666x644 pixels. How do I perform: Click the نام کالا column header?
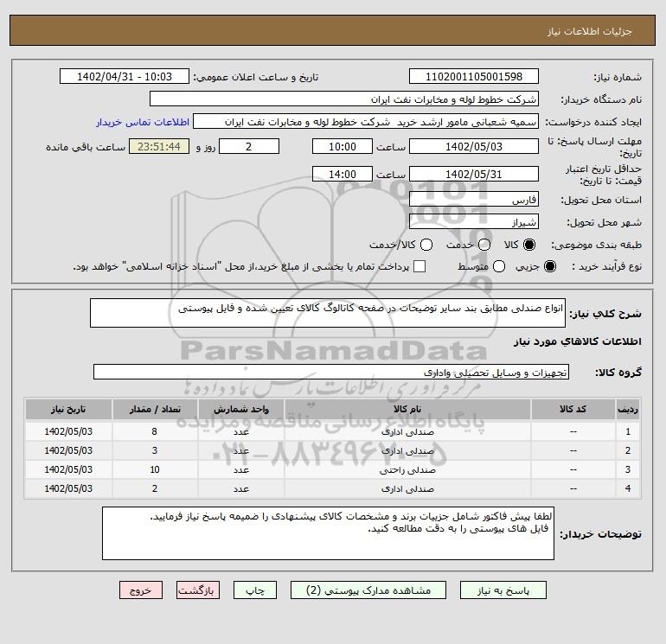coord(407,409)
